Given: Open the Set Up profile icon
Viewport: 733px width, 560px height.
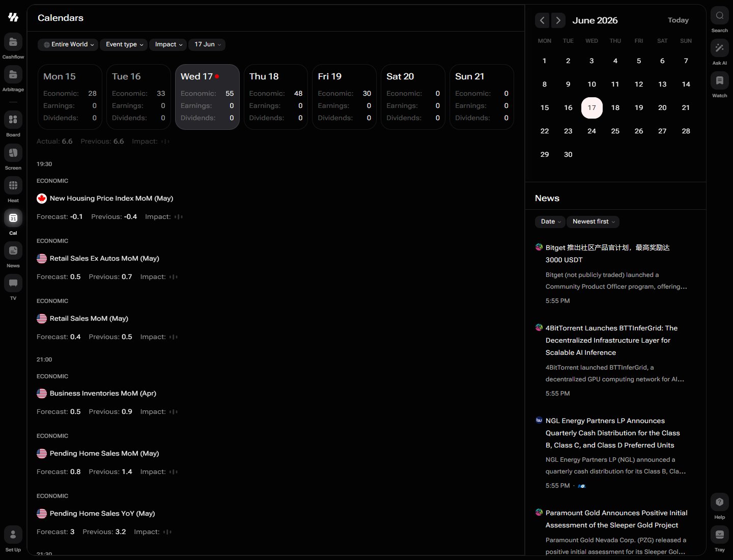Looking at the screenshot, I should tap(13, 535).
